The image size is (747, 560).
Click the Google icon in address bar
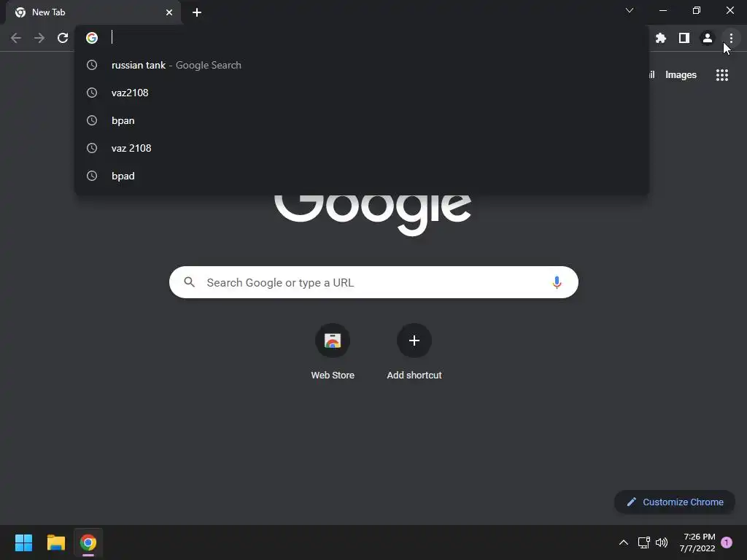click(92, 38)
